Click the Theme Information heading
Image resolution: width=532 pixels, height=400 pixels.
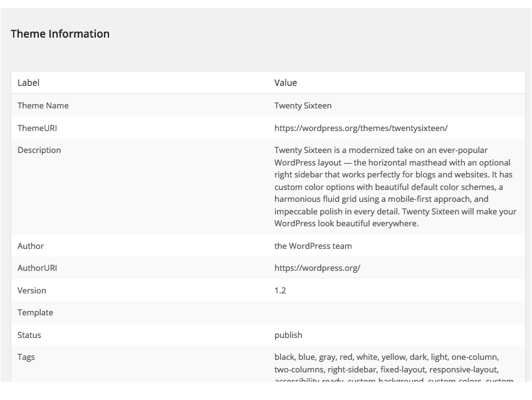[60, 34]
